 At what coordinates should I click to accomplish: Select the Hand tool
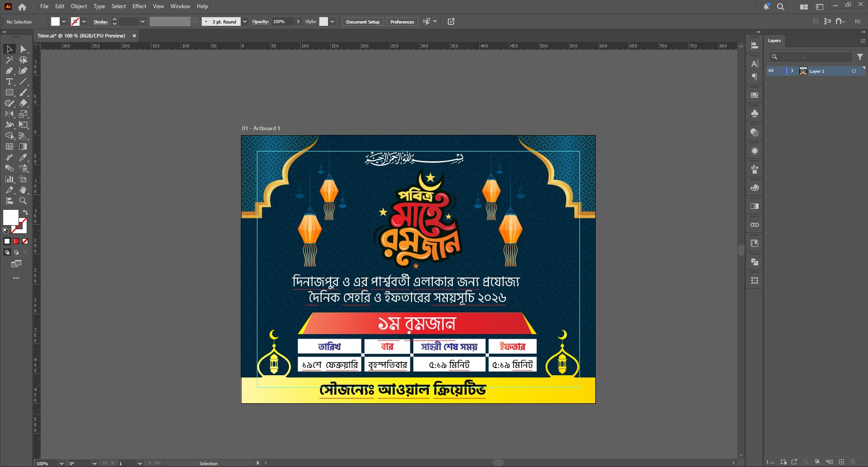[x=24, y=190]
